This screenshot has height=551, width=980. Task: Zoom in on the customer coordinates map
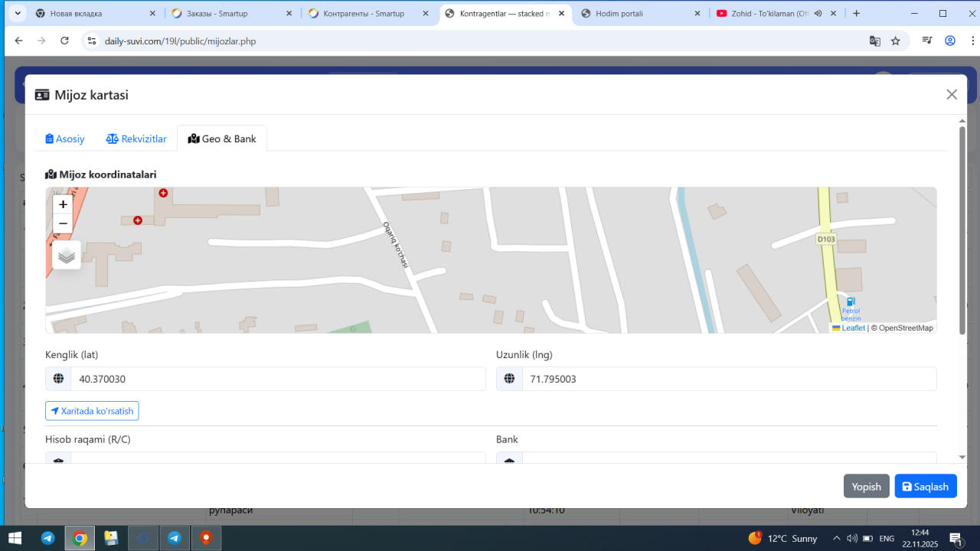tap(63, 204)
